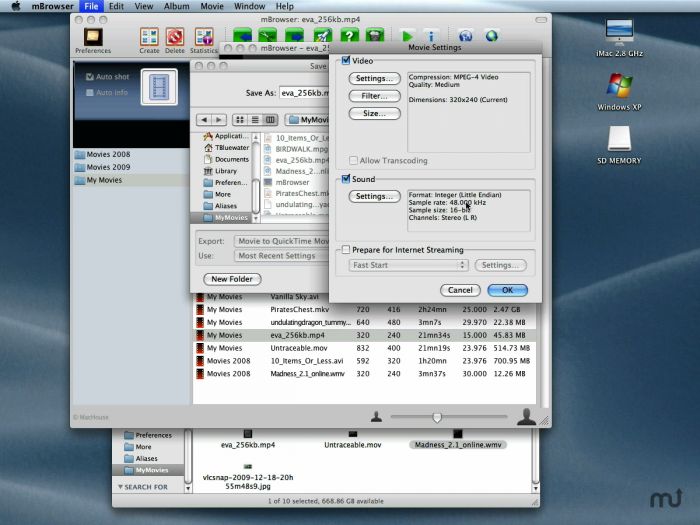Click the blue web search globe icon
This screenshot has width=700, height=525.
coord(465,36)
